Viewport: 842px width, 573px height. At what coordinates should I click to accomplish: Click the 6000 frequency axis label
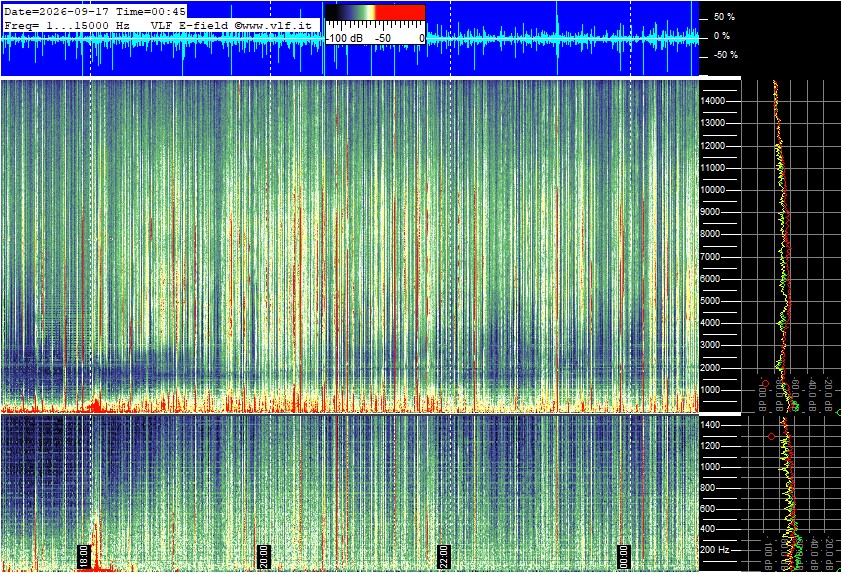pos(710,279)
